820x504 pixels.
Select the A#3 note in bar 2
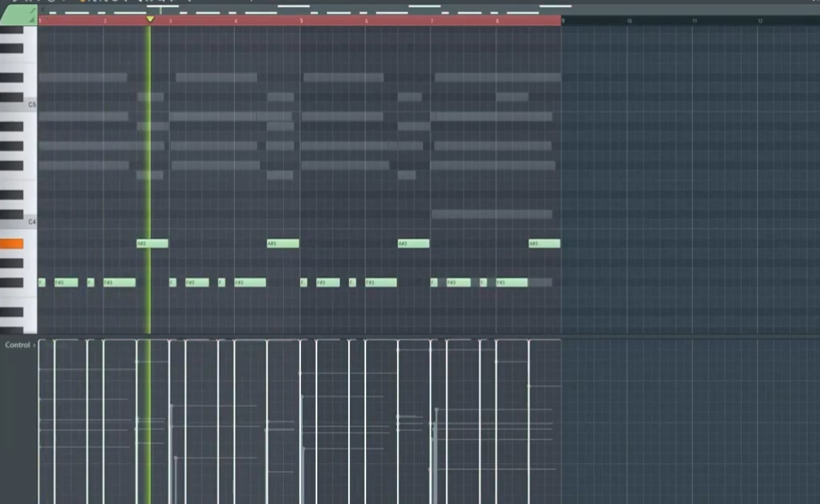(152, 244)
